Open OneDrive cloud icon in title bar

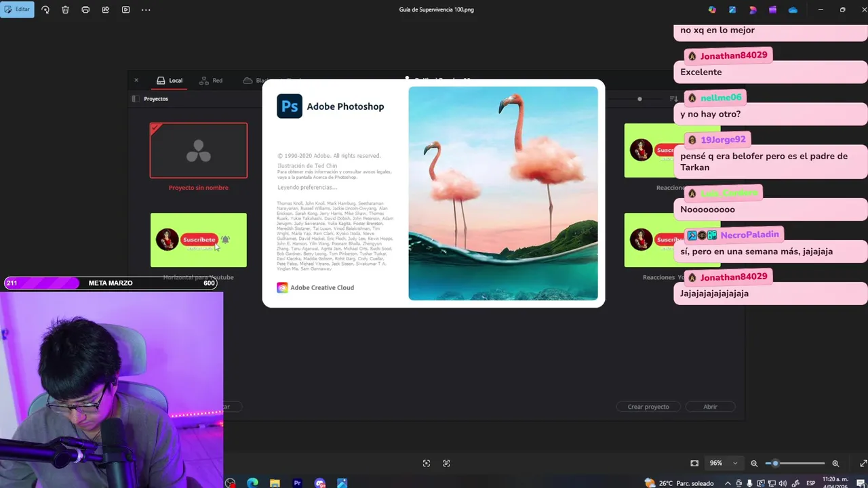[793, 9]
